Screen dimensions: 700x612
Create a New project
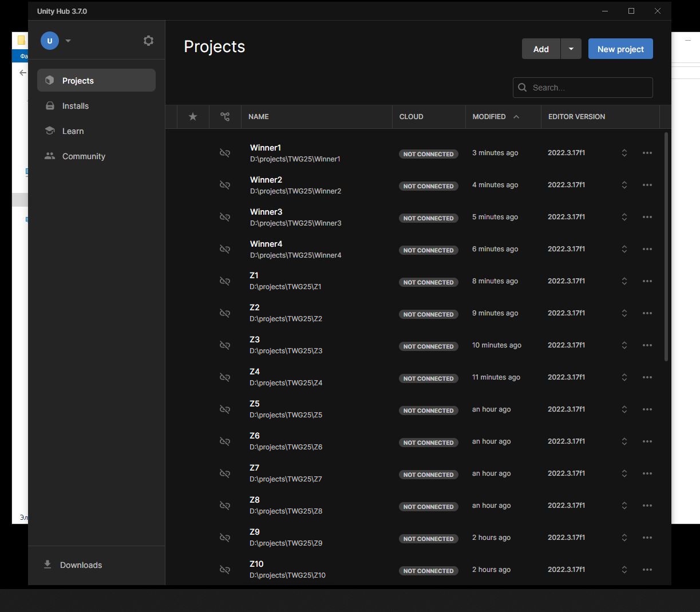click(x=620, y=49)
